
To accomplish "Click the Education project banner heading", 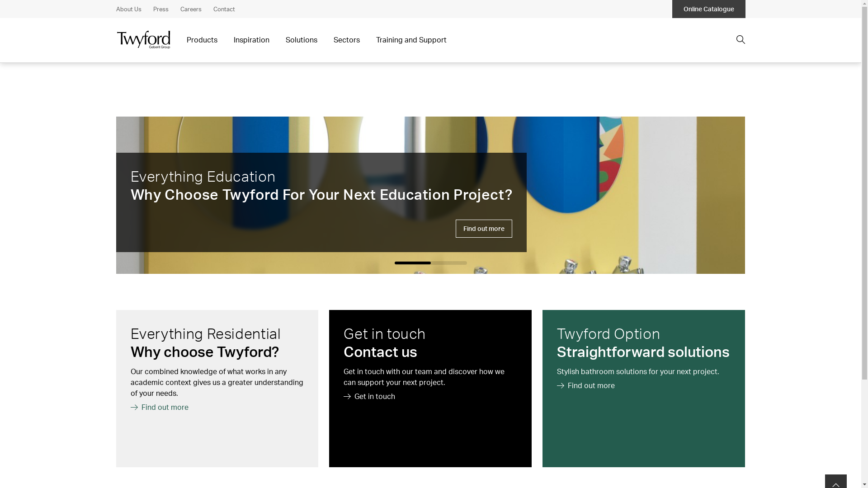I will (321, 195).
